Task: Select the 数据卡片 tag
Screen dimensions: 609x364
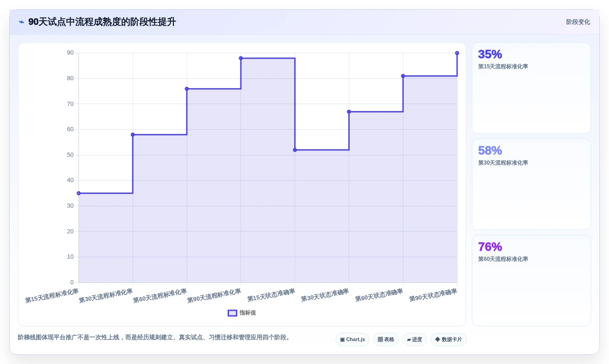Action: pos(448,340)
